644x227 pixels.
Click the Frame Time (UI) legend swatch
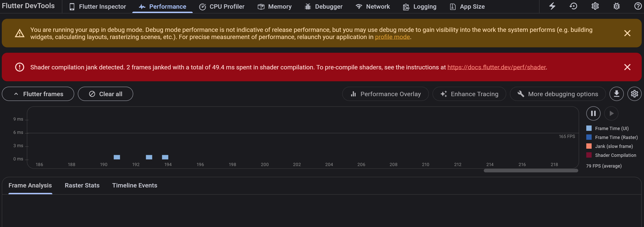click(x=589, y=128)
